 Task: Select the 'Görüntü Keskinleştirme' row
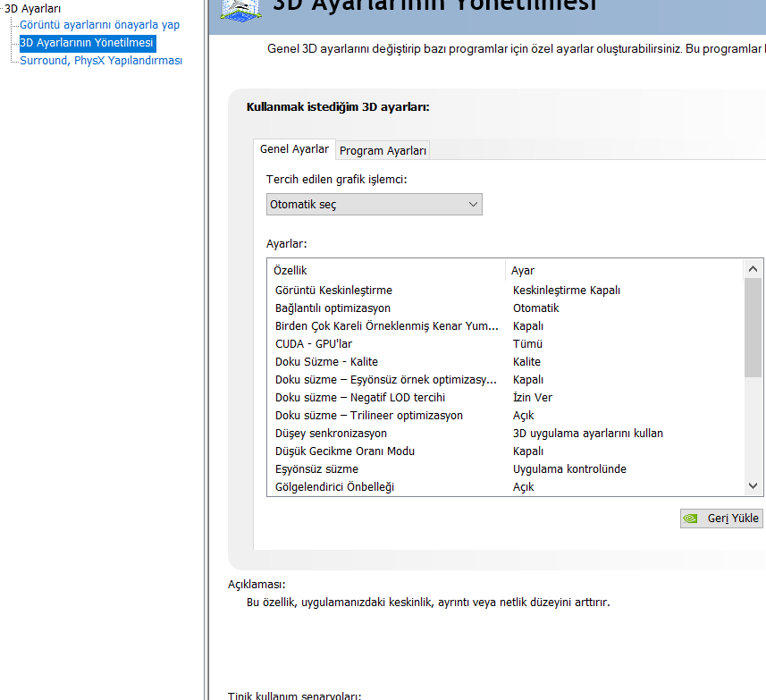pos(506,291)
